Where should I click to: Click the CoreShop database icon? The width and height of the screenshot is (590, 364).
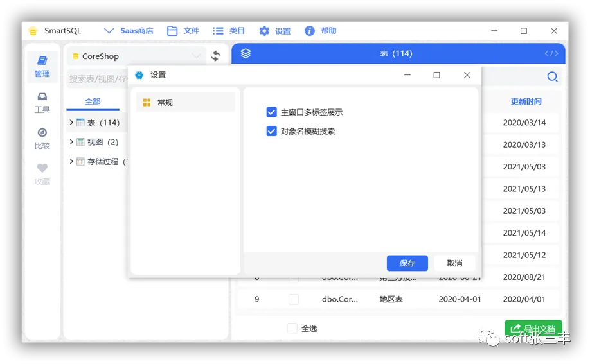[x=76, y=56]
